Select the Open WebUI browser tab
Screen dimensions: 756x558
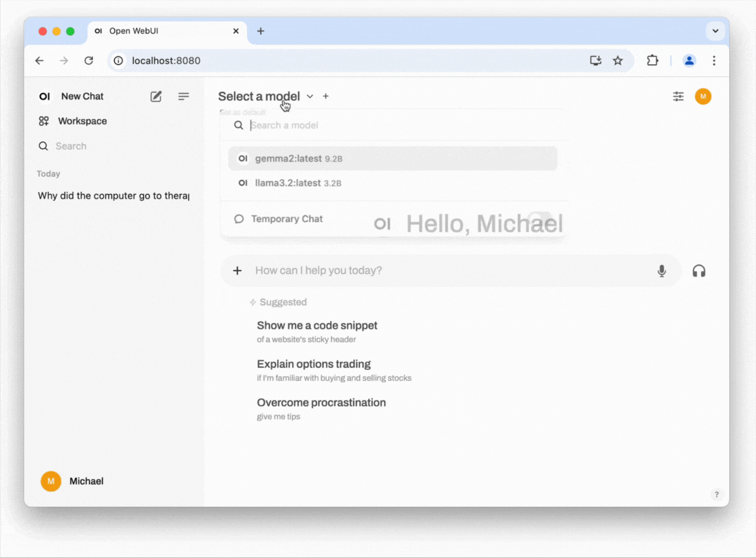[167, 31]
